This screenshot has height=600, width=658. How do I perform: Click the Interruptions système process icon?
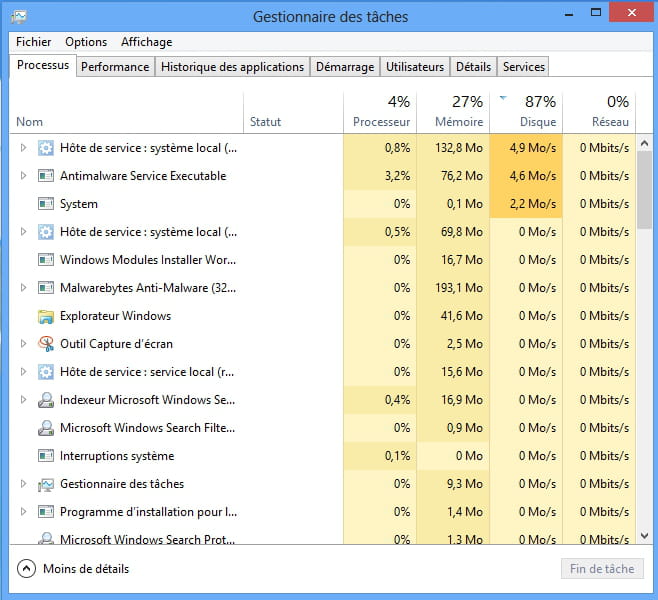[x=45, y=456]
